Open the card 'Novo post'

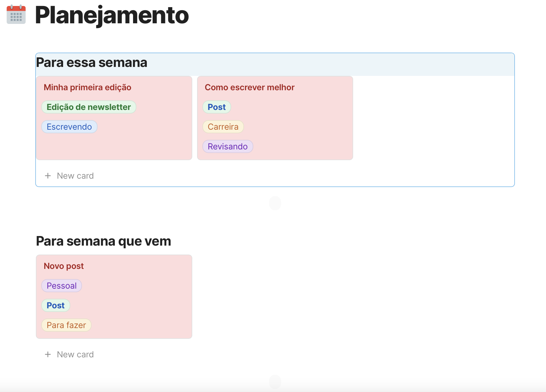(x=64, y=266)
